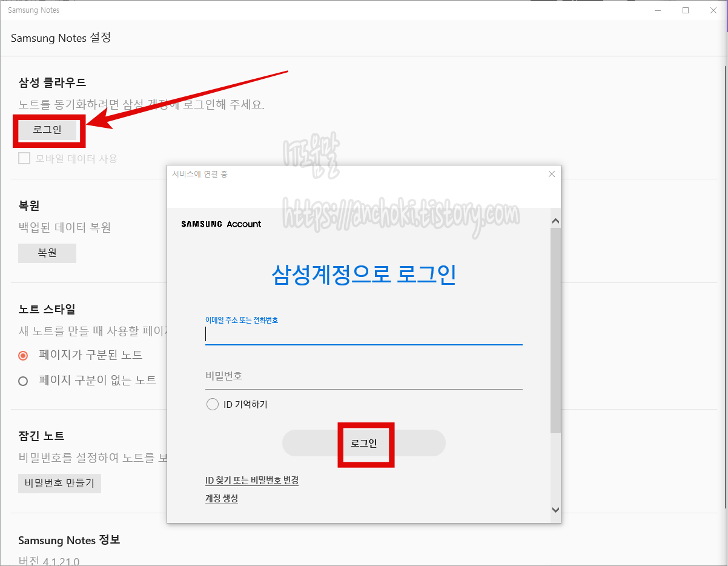This screenshot has height=566, width=728.
Task: Click the 삼성 클라우드 section heading
Action: click(52, 82)
